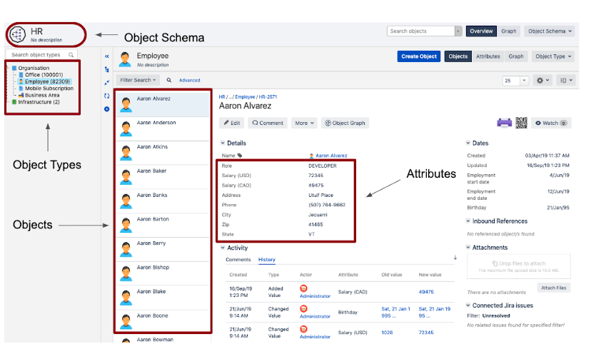Open the QR code icon

pos(521,123)
